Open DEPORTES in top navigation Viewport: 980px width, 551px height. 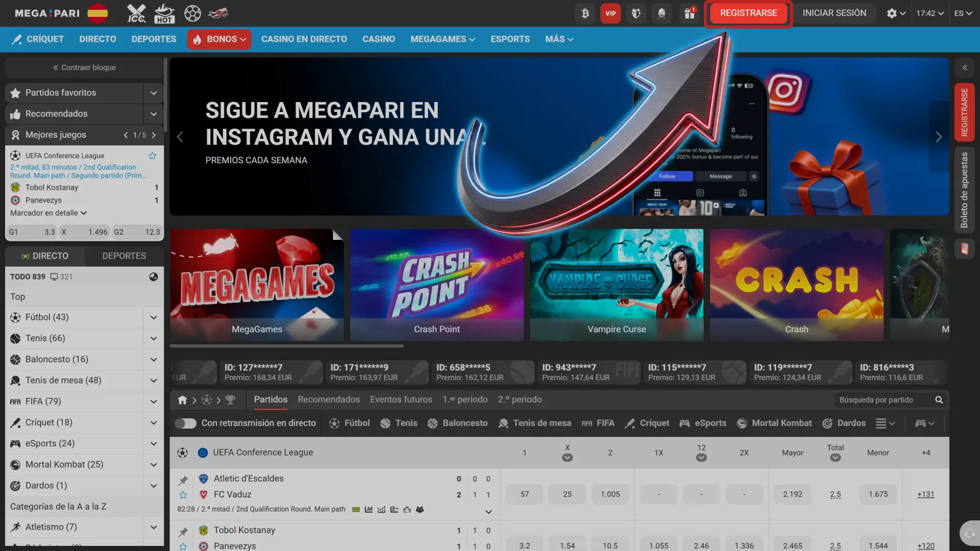coord(154,39)
